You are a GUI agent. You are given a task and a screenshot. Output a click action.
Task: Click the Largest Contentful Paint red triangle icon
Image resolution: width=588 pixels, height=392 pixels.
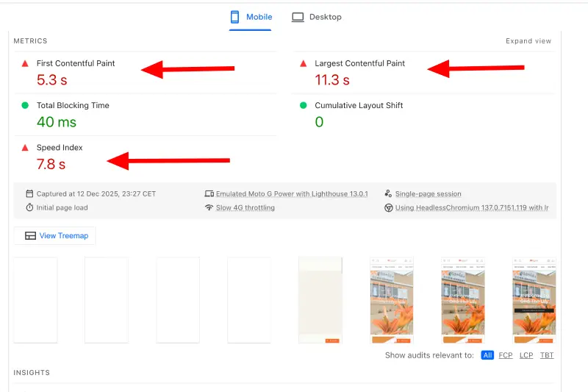tap(304, 64)
